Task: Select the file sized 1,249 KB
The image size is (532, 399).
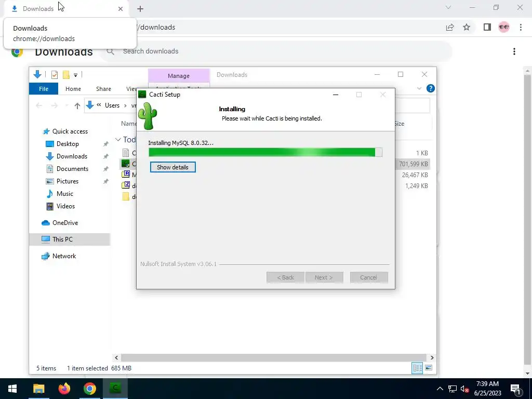Action: coord(416,186)
